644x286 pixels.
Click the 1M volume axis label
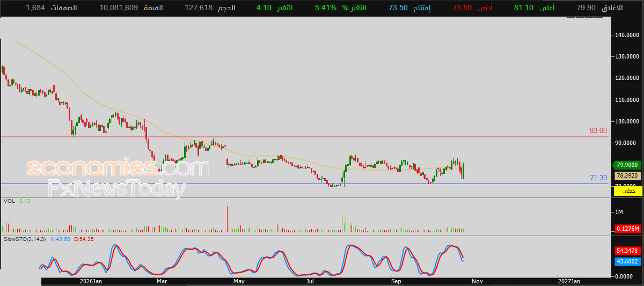619,212
